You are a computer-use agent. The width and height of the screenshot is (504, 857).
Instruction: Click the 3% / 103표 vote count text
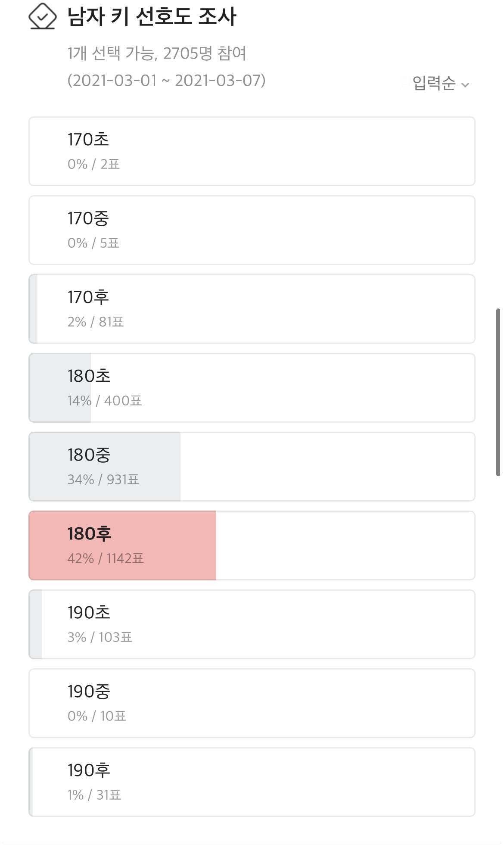[100, 637]
